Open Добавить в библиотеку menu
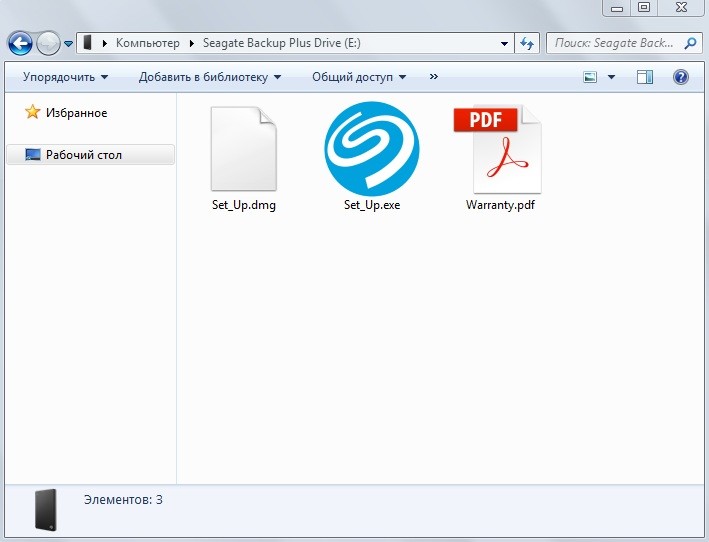 pyautogui.click(x=210, y=77)
